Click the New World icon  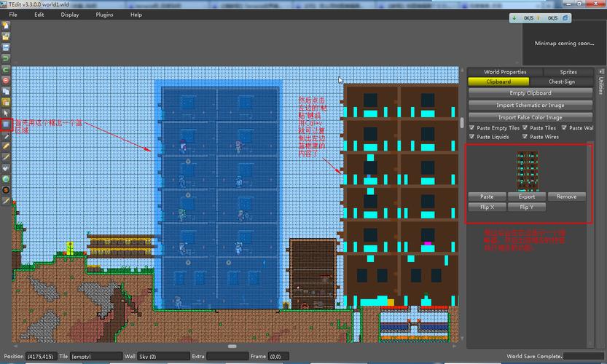(x=6, y=25)
